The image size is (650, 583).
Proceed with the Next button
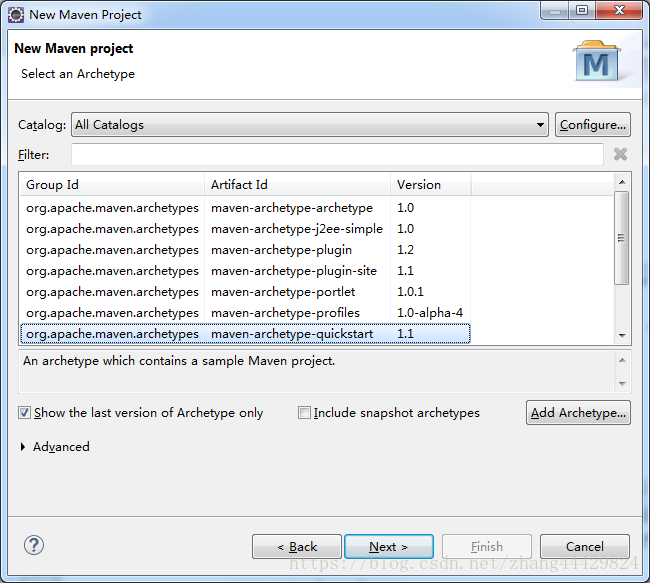(389, 547)
